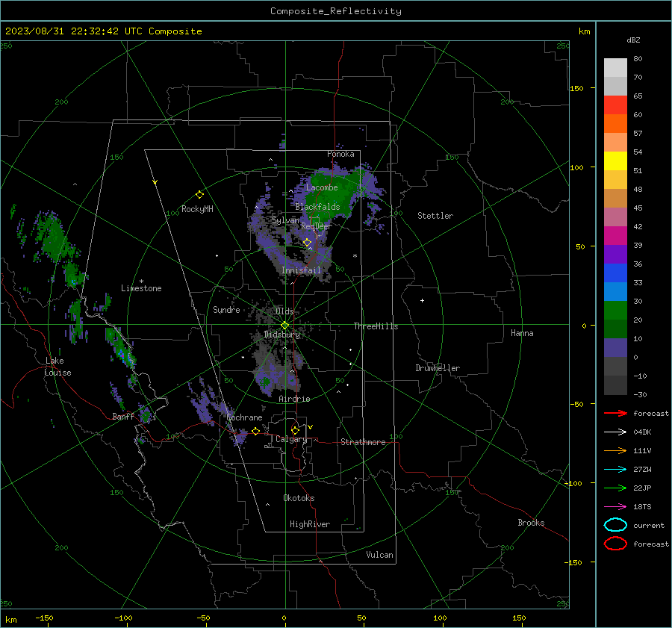Click the white asterisk marker above Limestone
Image resolution: width=672 pixels, height=628 pixels.
click(x=141, y=282)
